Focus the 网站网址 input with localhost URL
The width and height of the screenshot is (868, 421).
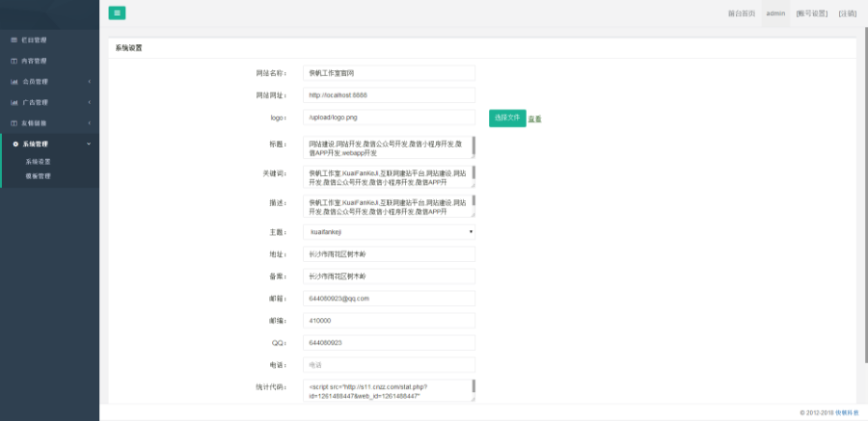coord(390,95)
